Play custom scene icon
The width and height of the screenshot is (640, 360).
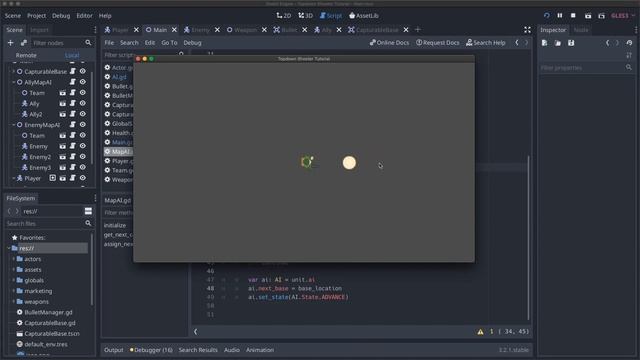(x=601, y=16)
